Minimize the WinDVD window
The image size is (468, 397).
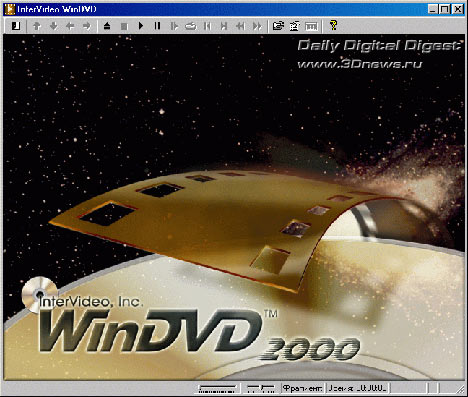click(433, 9)
